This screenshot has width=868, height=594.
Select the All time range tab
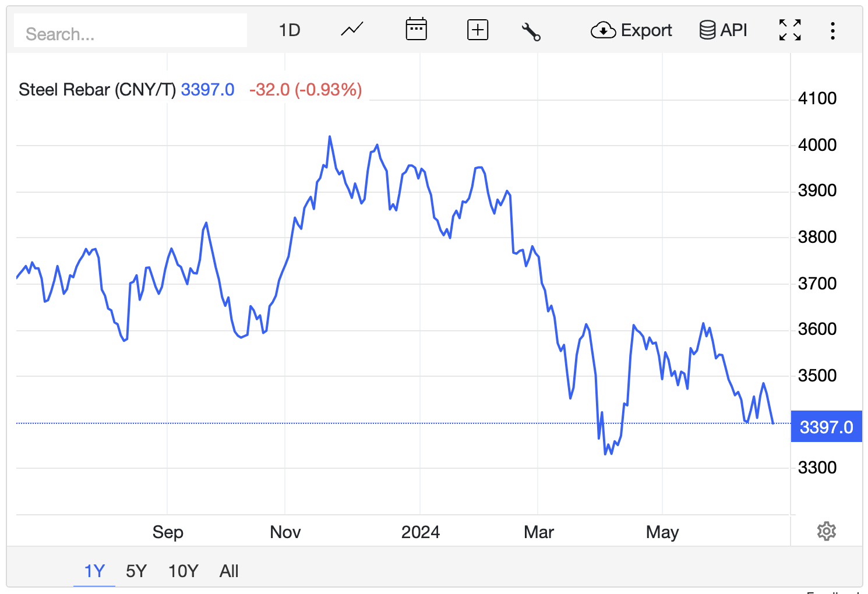pyautogui.click(x=229, y=571)
